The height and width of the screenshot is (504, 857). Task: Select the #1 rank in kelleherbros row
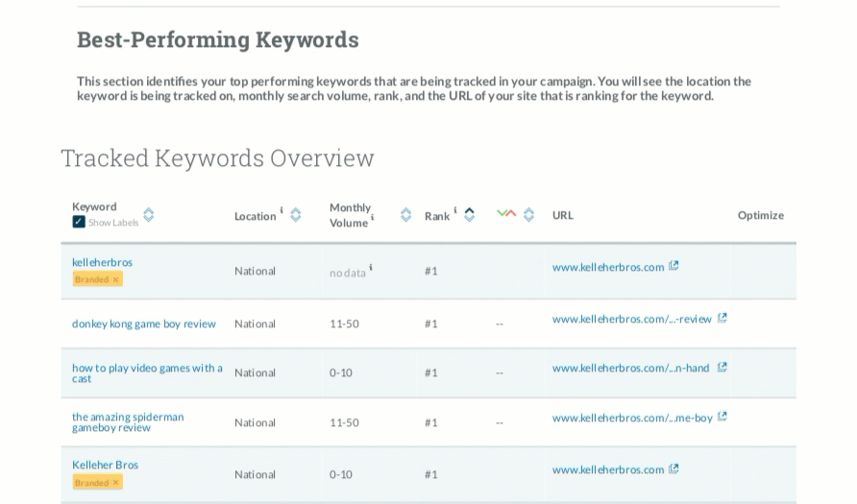point(431,271)
